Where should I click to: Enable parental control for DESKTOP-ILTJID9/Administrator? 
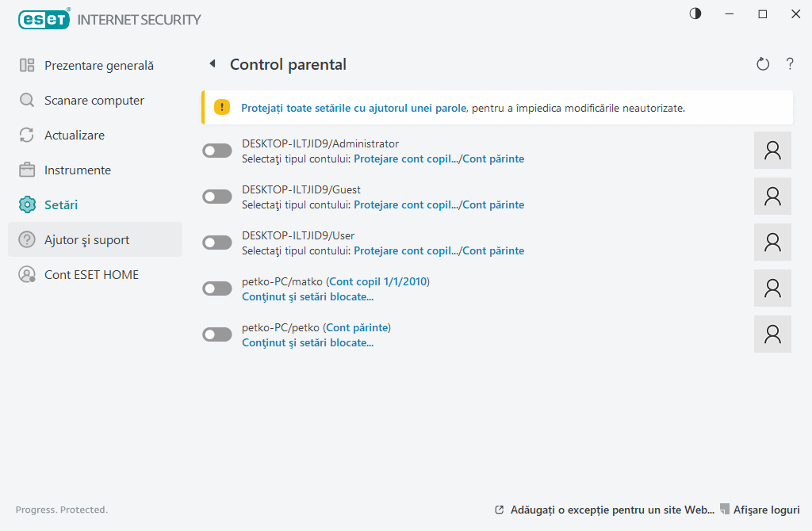[x=217, y=151]
